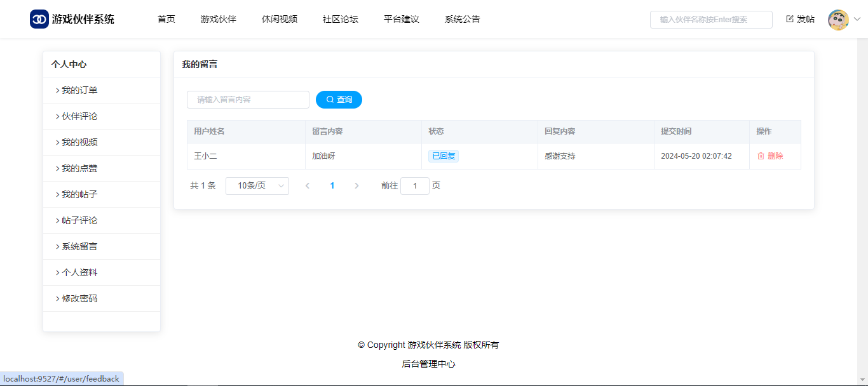Image resolution: width=868 pixels, height=386 pixels.
Task: Delete the 王小二 message row
Action: 770,156
